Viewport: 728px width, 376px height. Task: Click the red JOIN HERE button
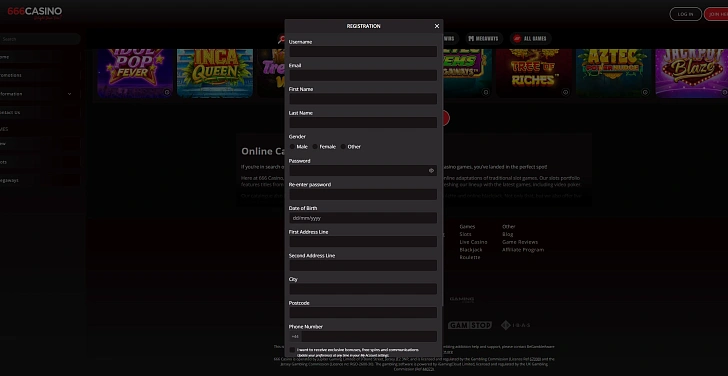coord(716,14)
